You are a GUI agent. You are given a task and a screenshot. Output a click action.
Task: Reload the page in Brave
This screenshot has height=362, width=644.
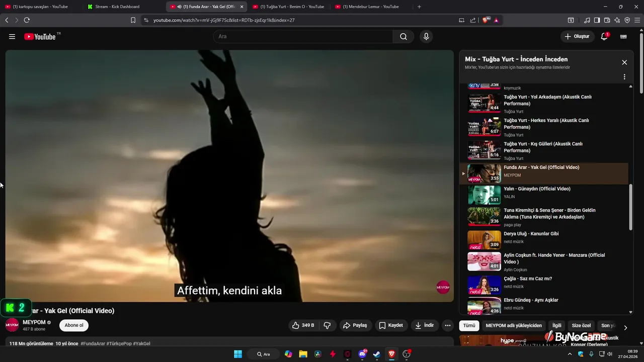click(x=27, y=20)
